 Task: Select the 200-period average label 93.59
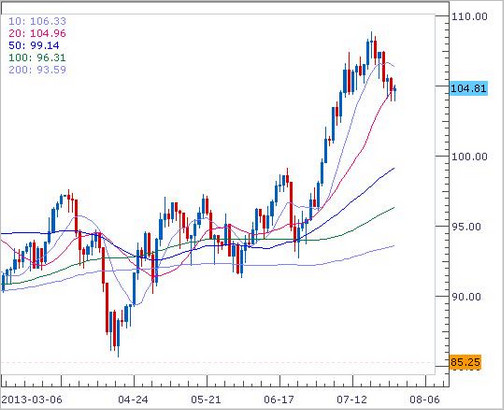click(37, 70)
